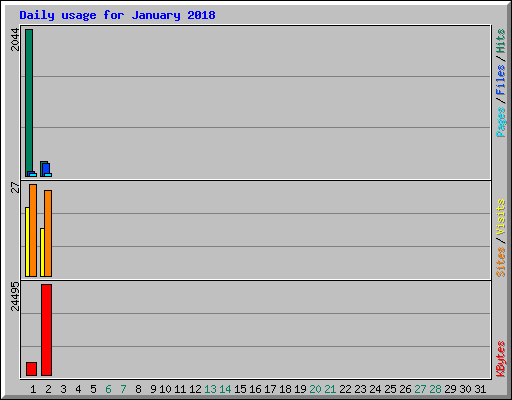Image resolution: width=512 pixels, height=400 pixels.
Task: Click day label "26" on the x-axis
Action: [x=405, y=389]
